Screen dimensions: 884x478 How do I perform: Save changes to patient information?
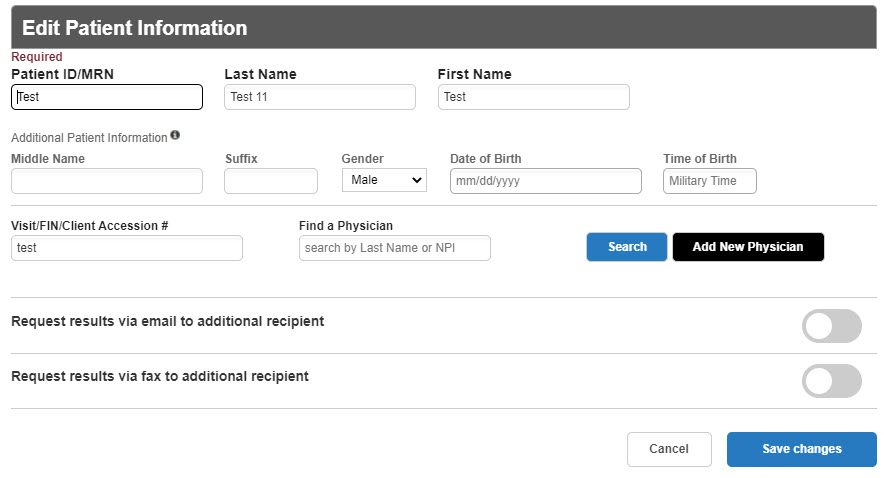pyautogui.click(x=801, y=449)
